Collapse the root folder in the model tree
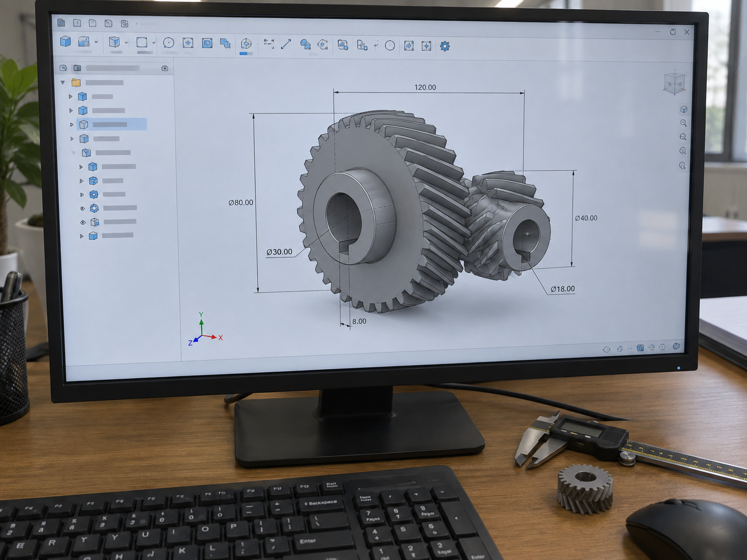This screenshot has height=560, width=747. tap(63, 83)
